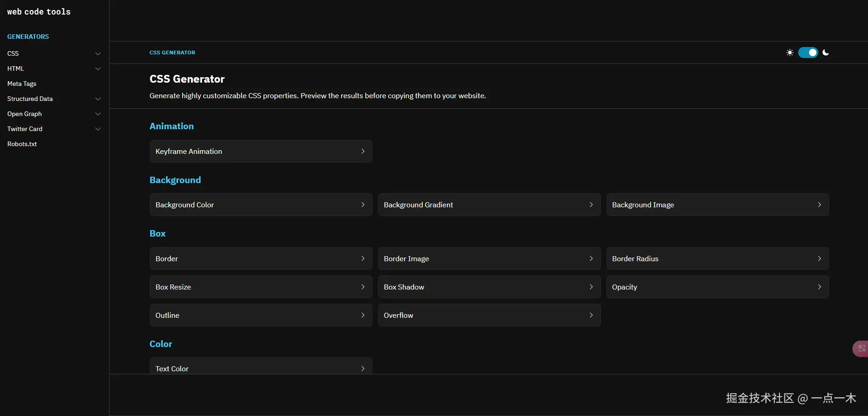Click the translate floating icon

pyautogui.click(x=861, y=348)
